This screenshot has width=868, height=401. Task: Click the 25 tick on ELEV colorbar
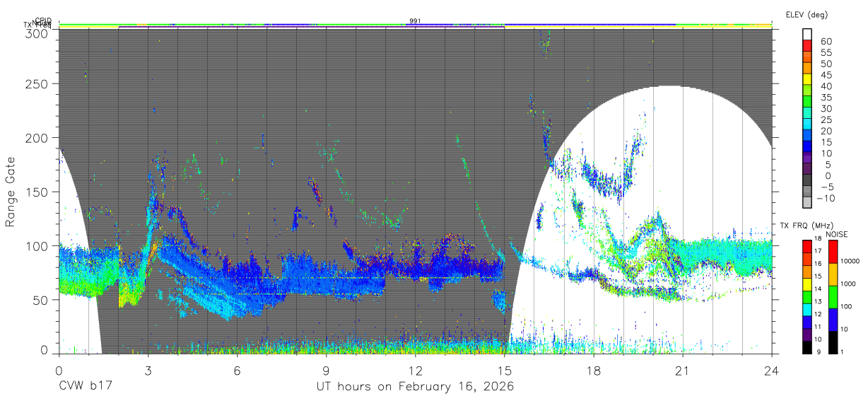[x=826, y=120]
